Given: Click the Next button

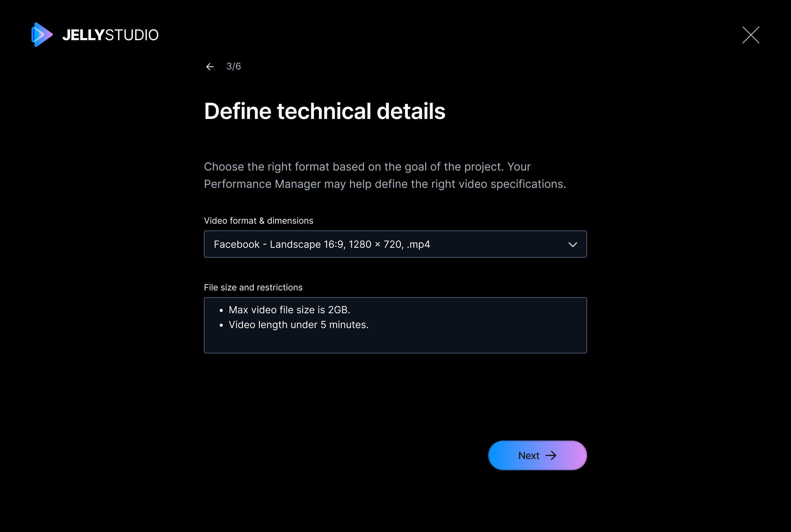Looking at the screenshot, I should [x=538, y=455].
